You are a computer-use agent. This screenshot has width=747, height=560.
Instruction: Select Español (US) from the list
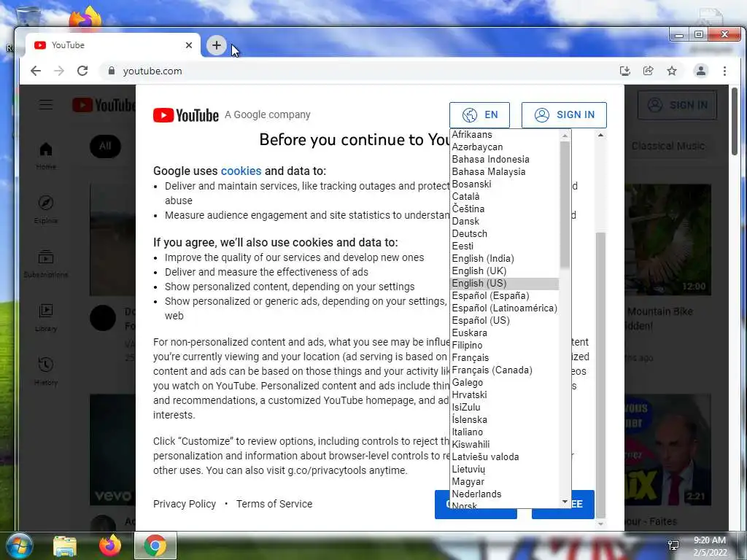coord(505,321)
